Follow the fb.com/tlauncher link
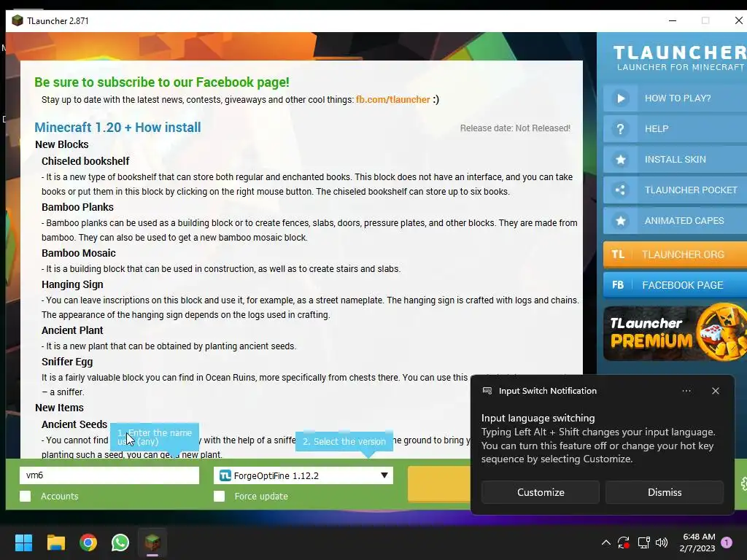Viewport: 747px width, 560px height. coord(393,99)
